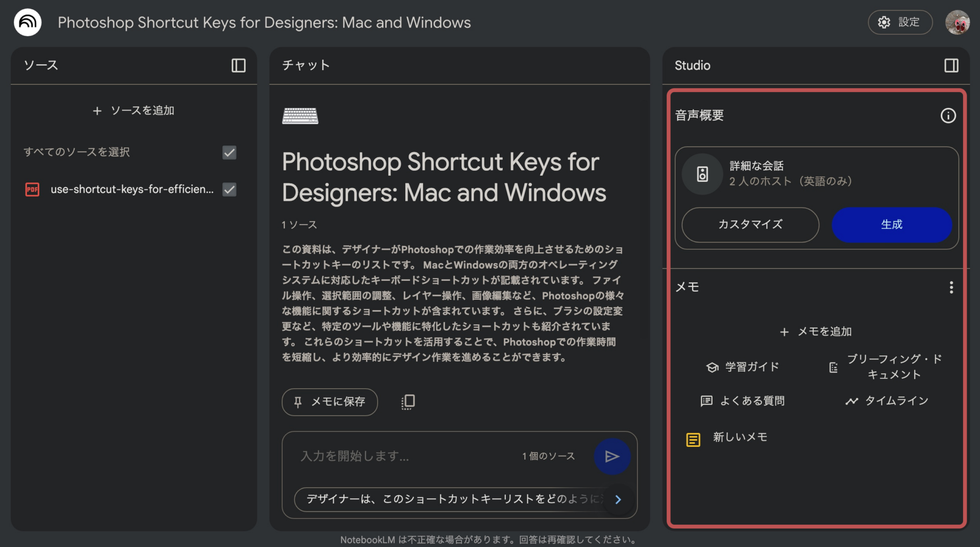Generate よくある質問 FAQ
This screenshot has width=980, height=547.
[743, 401]
